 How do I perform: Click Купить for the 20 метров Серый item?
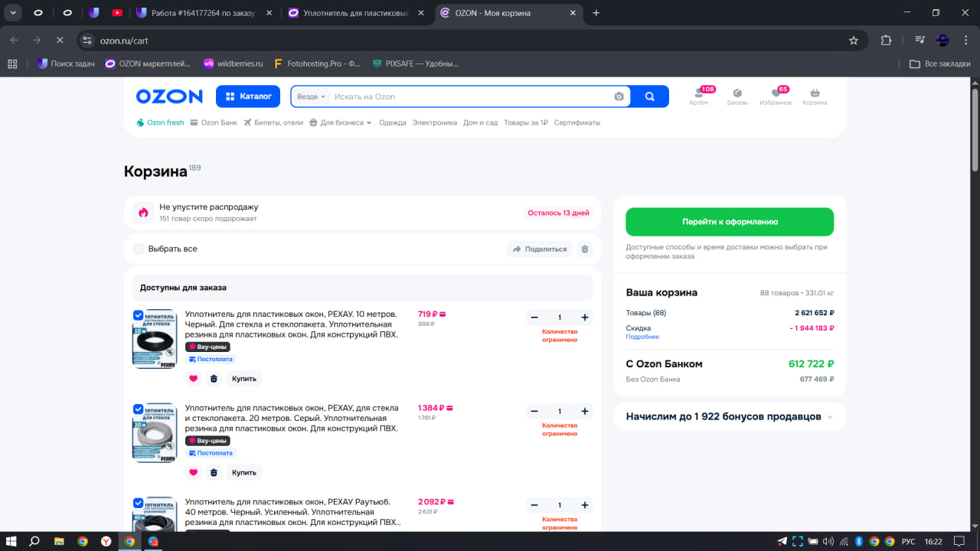tap(244, 472)
